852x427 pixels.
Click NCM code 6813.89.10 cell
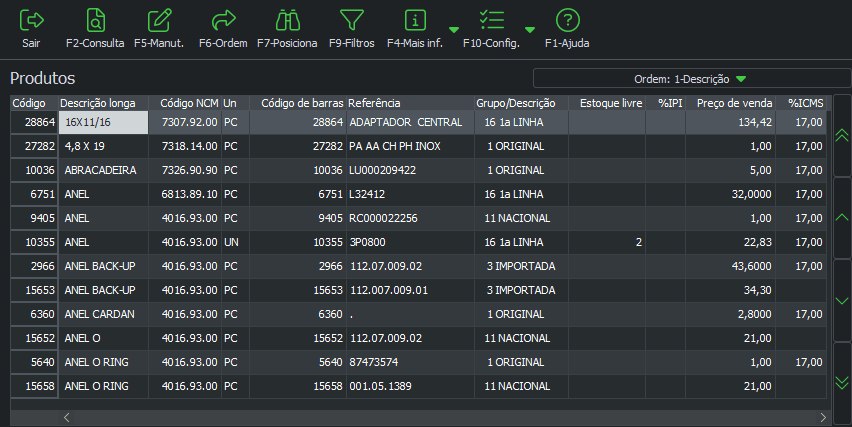[x=185, y=194]
